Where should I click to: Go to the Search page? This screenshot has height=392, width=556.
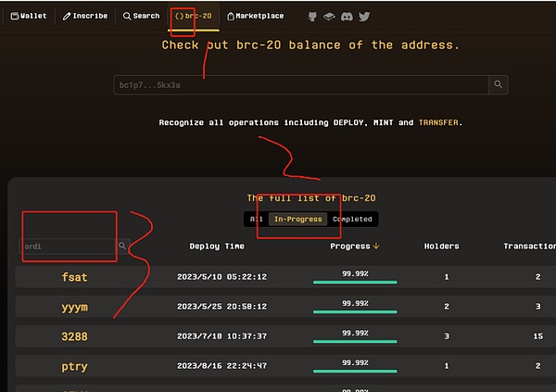click(141, 16)
